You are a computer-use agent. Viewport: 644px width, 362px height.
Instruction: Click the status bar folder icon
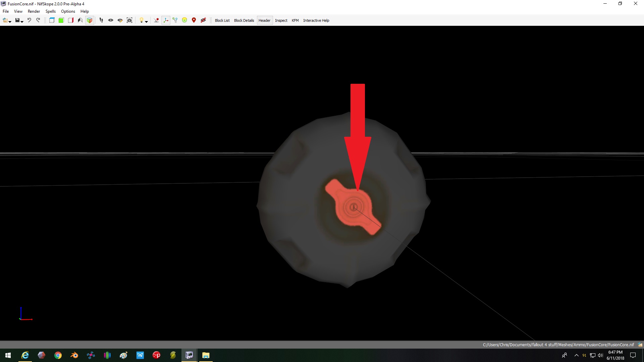click(x=640, y=345)
